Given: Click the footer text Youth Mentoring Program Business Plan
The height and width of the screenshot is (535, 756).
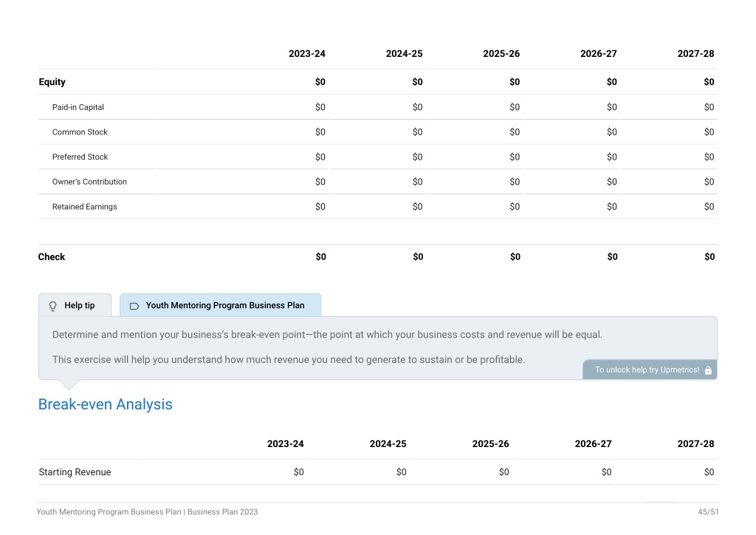Looking at the screenshot, I should click(109, 512).
